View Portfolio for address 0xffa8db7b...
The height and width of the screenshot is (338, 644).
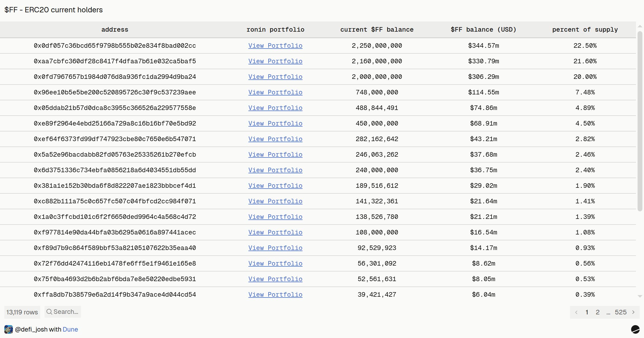[275, 295]
